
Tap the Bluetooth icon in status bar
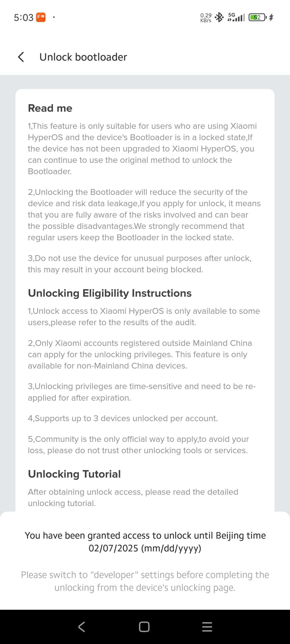[x=219, y=18]
